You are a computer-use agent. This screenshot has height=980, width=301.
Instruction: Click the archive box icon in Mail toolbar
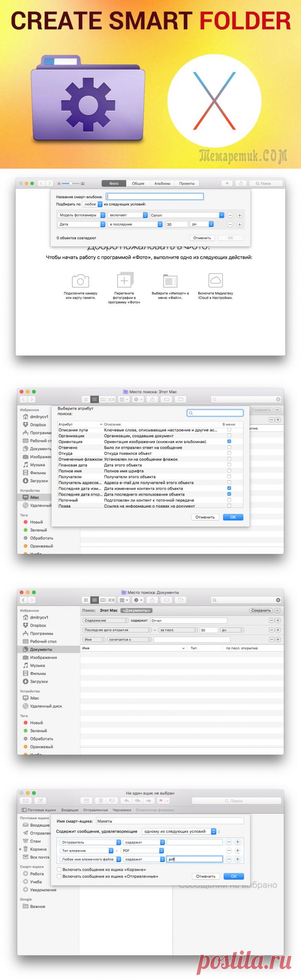coord(87,801)
